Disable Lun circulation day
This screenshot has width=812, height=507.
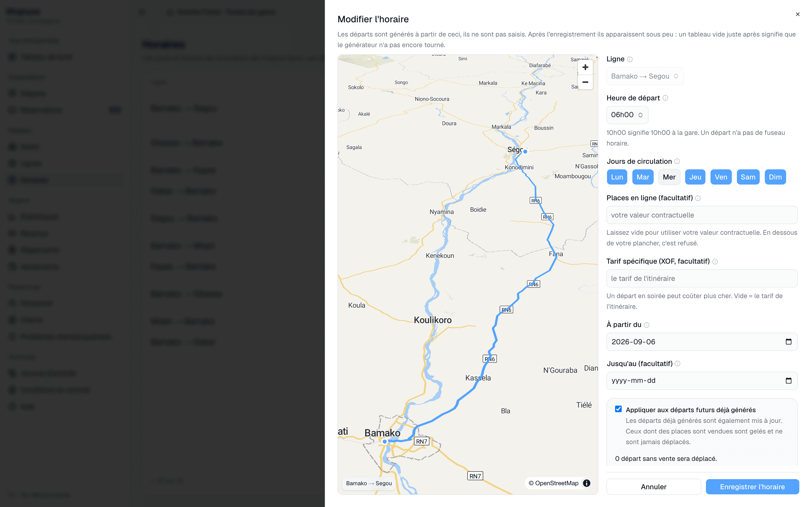(617, 177)
